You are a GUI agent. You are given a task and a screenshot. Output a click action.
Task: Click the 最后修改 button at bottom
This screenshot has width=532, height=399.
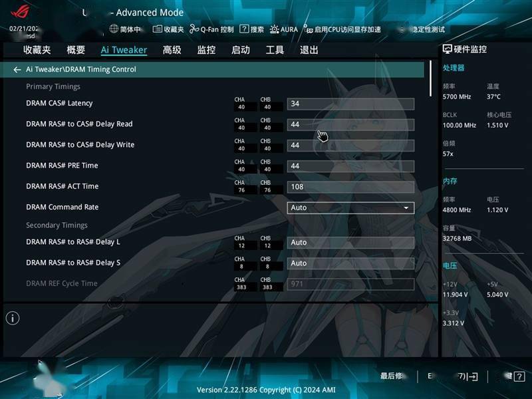point(392,376)
